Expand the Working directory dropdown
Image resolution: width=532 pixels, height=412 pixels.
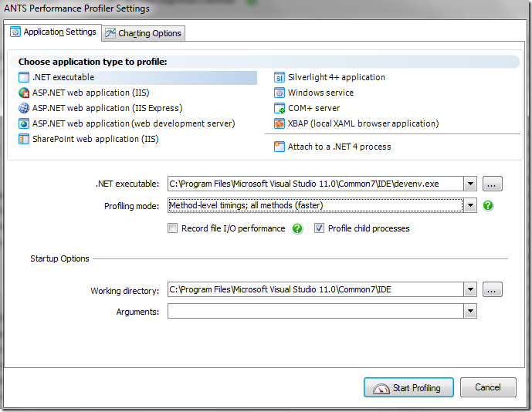click(470, 289)
